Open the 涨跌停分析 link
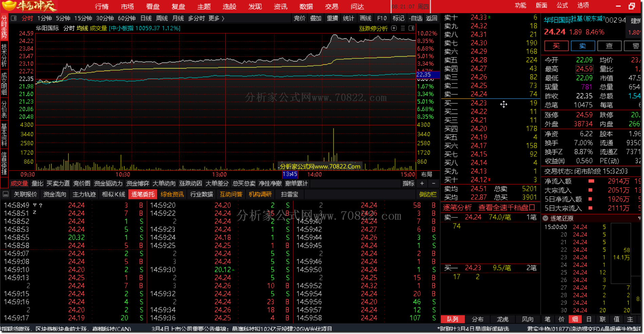644x334 pixels. click(373, 28)
